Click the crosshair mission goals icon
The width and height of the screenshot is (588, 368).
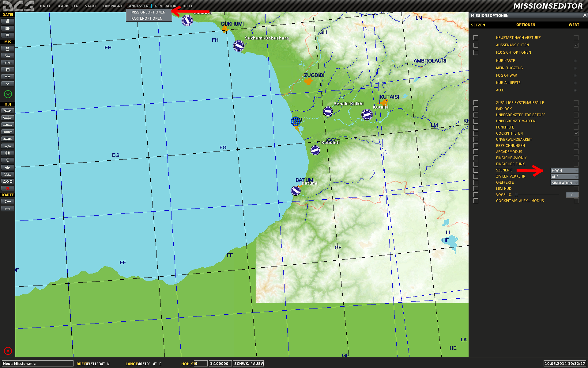(8, 70)
